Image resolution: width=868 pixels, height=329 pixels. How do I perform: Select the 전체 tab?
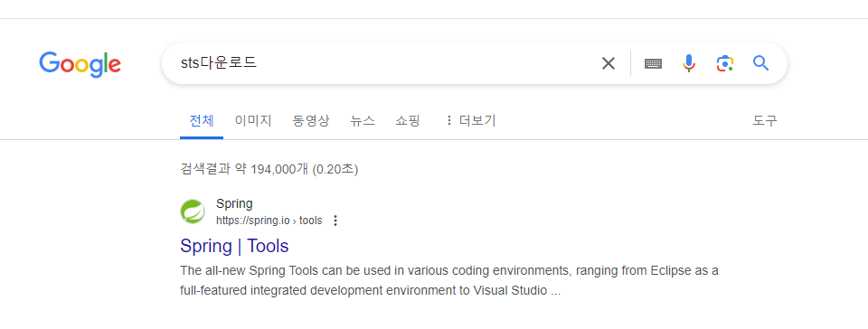(x=202, y=120)
